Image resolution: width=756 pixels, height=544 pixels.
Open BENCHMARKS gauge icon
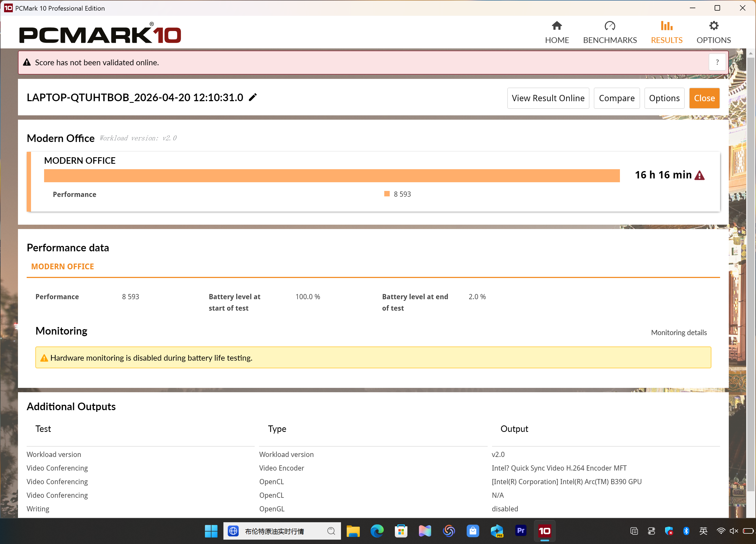610,26
